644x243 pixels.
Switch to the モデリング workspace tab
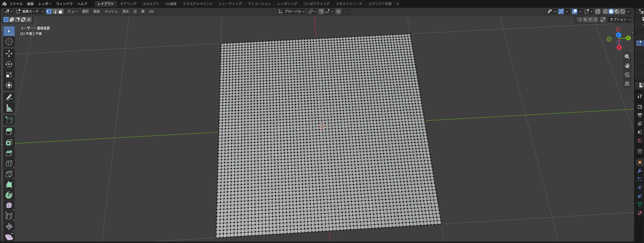tap(128, 4)
